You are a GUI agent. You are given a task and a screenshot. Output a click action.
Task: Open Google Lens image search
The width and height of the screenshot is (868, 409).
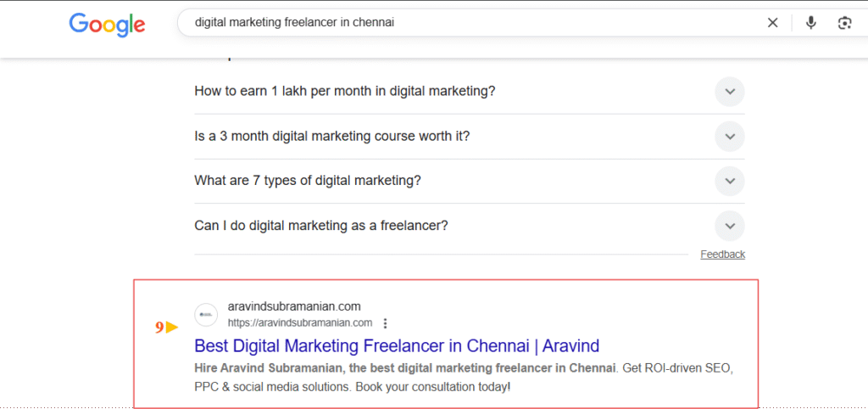[844, 23]
